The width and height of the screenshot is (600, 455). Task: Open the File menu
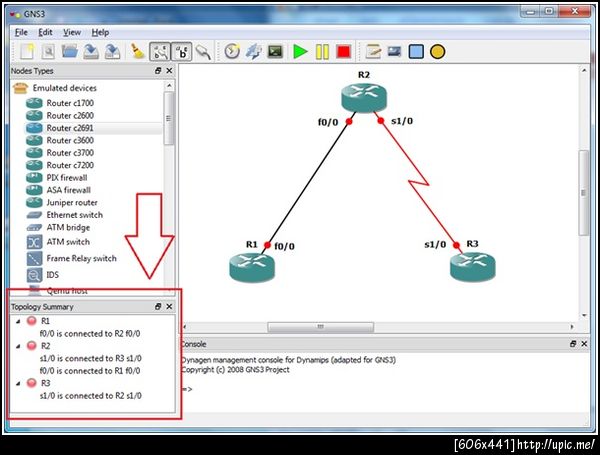click(21, 32)
